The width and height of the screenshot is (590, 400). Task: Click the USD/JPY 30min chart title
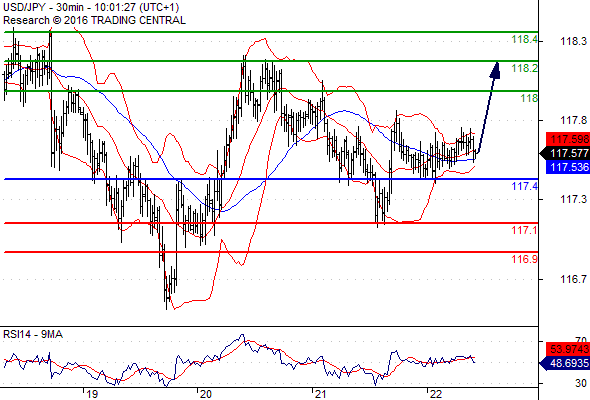coord(91,7)
